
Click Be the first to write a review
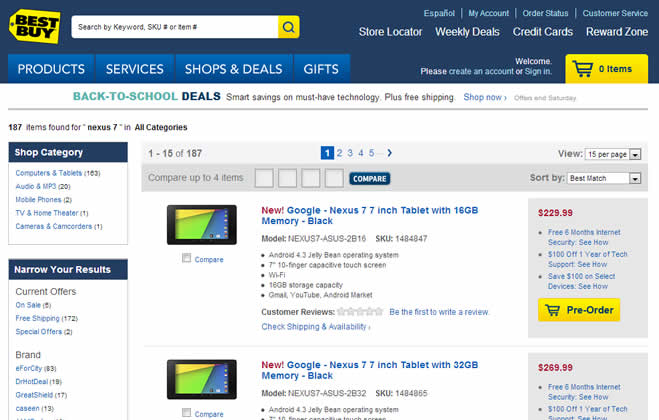439,312
